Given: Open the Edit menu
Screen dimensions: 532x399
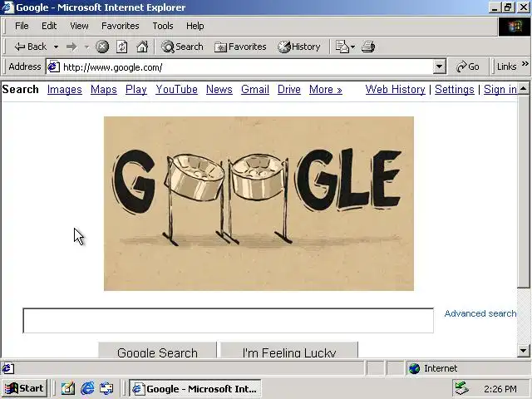Looking at the screenshot, I should (49, 26).
